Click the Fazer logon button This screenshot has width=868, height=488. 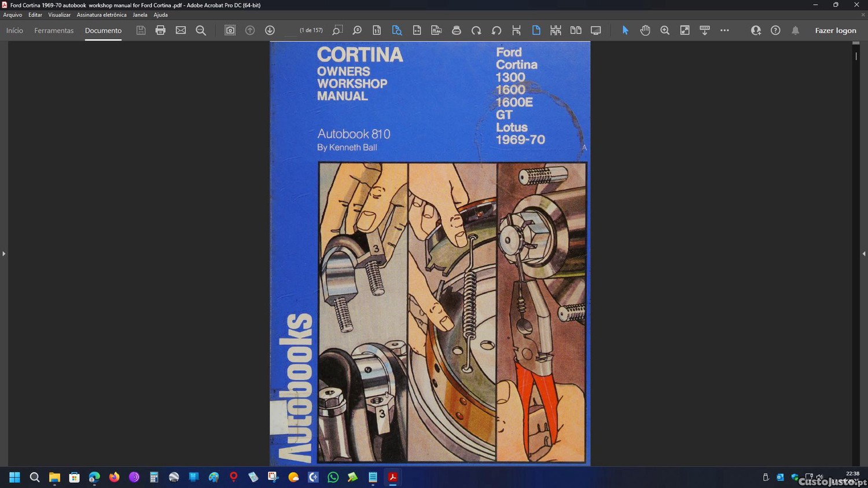point(835,31)
